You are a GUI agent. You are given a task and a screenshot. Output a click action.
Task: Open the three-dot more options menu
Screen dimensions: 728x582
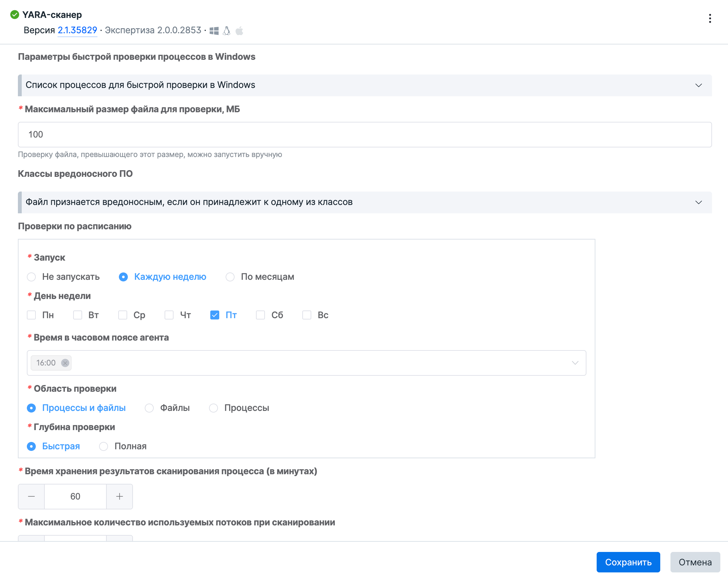[x=710, y=19]
